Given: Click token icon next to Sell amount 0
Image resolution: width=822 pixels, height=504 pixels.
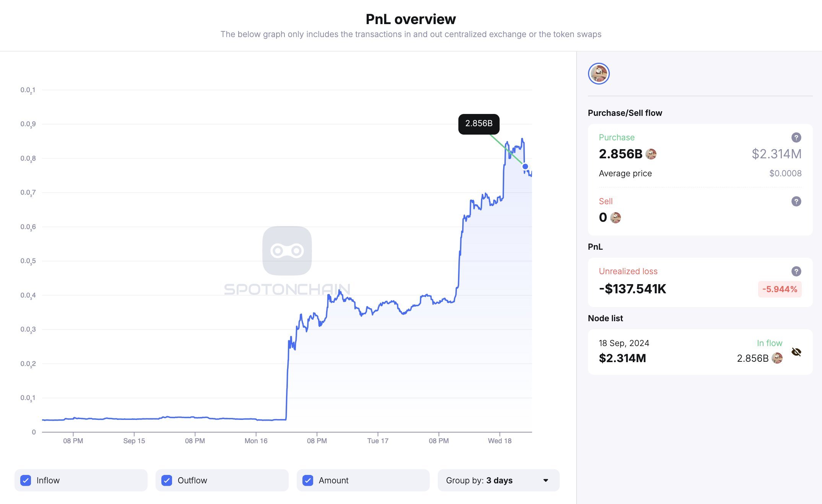Looking at the screenshot, I should pos(615,218).
